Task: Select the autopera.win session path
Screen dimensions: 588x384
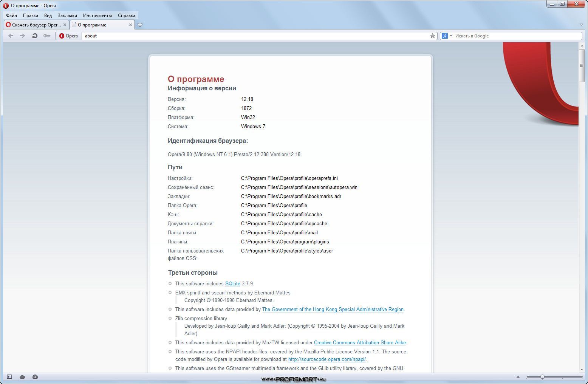Action: pos(299,187)
